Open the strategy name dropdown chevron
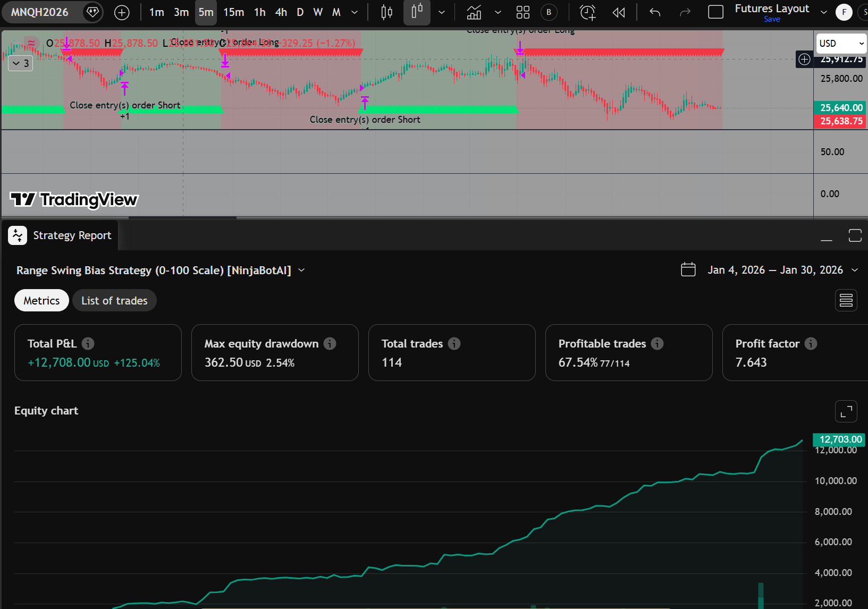 pyautogui.click(x=301, y=270)
